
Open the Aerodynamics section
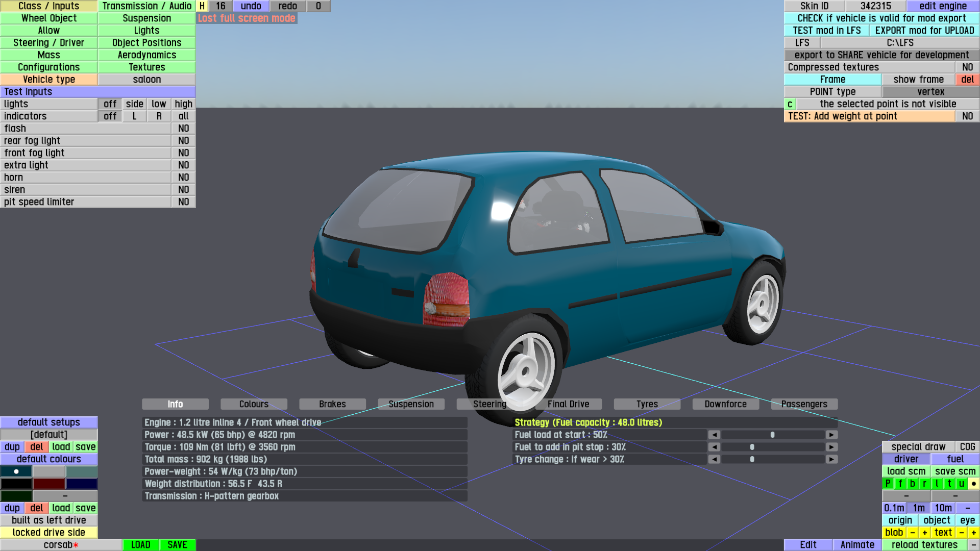[146, 55]
